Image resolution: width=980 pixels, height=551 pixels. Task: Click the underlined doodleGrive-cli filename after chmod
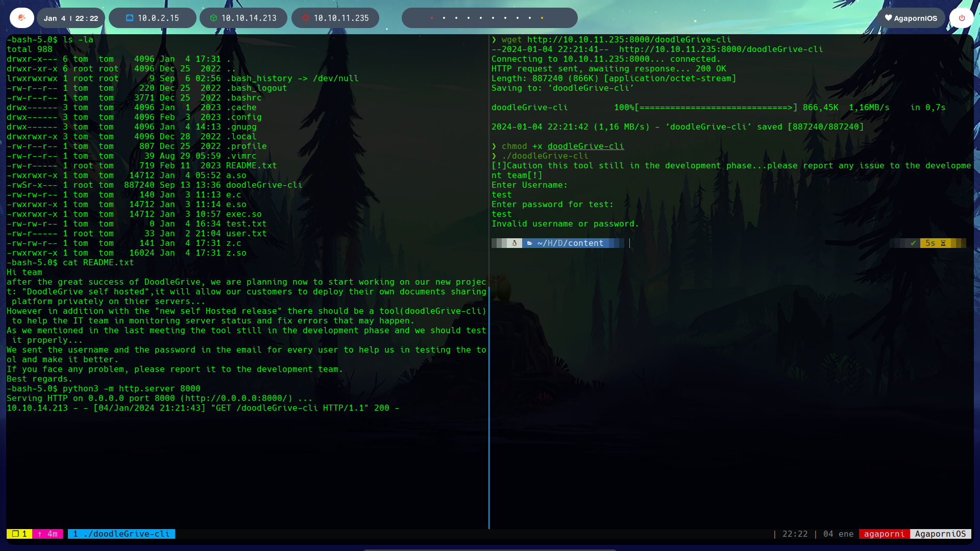coord(585,146)
